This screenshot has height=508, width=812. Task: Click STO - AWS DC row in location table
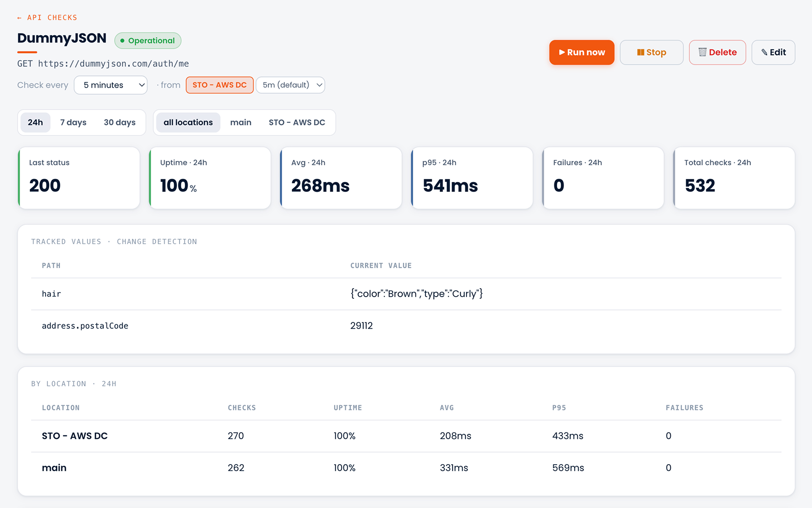click(x=406, y=436)
